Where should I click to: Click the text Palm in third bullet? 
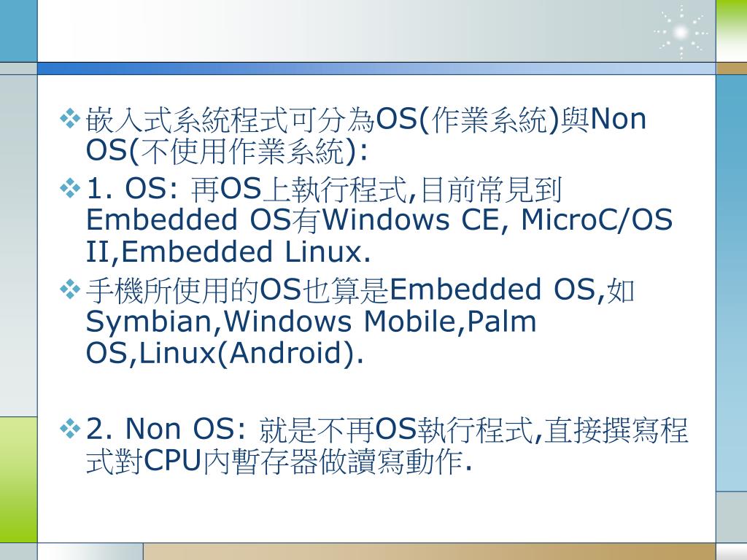[x=502, y=321]
